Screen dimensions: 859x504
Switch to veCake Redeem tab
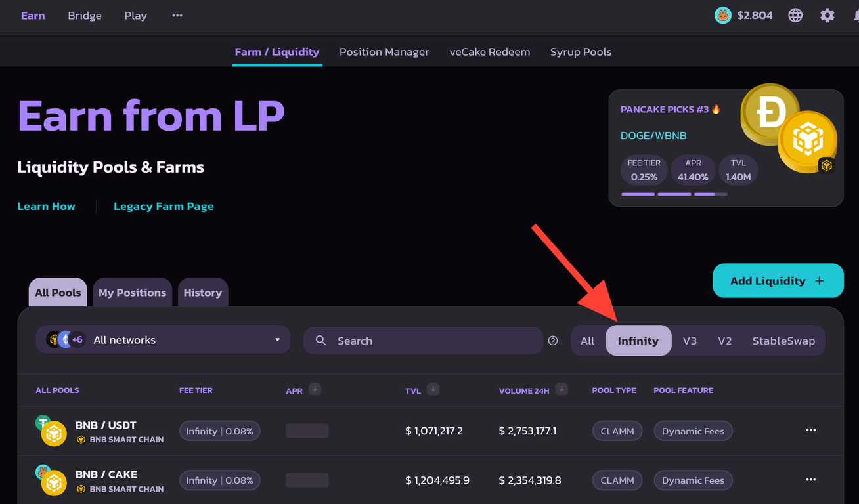490,52
